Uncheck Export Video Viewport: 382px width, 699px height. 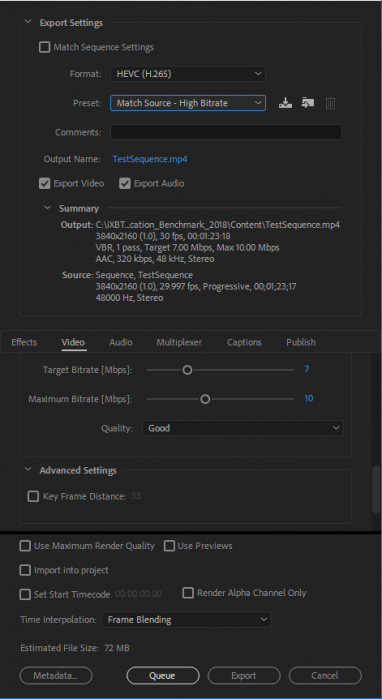click(45, 184)
